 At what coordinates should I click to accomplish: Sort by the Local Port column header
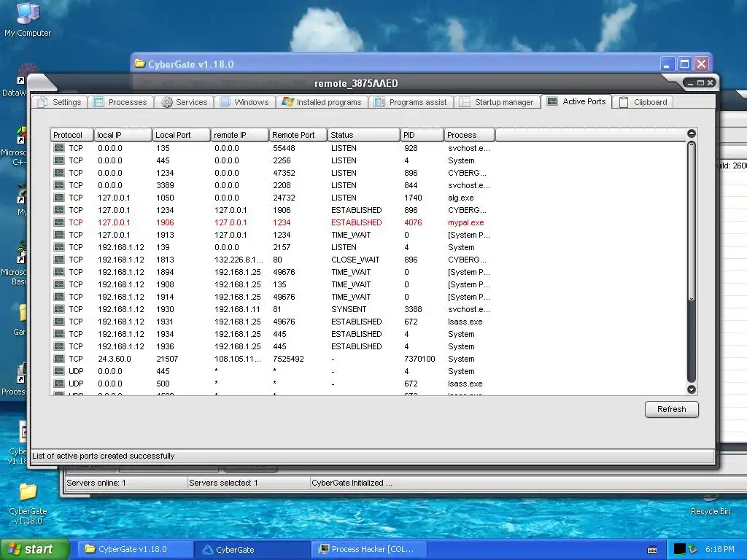click(x=181, y=135)
